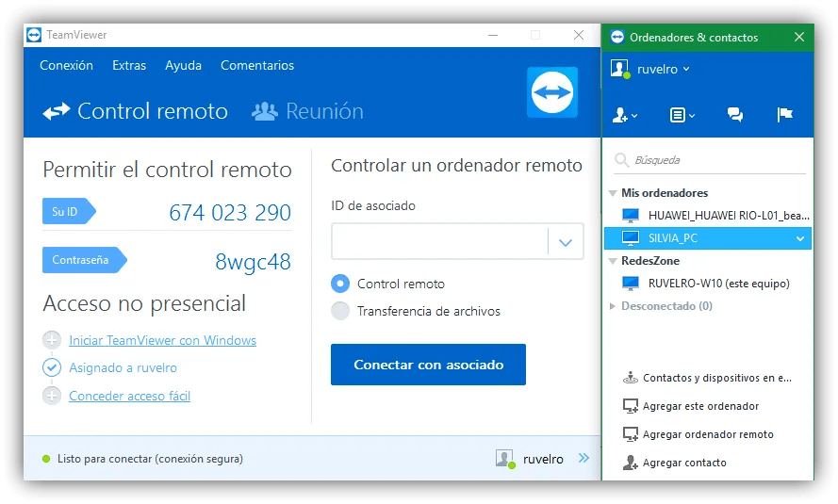This screenshot has height=504, width=838.
Task: Click the ruvelro profile avatar in the contacts panel
Action: click(620, 69)
